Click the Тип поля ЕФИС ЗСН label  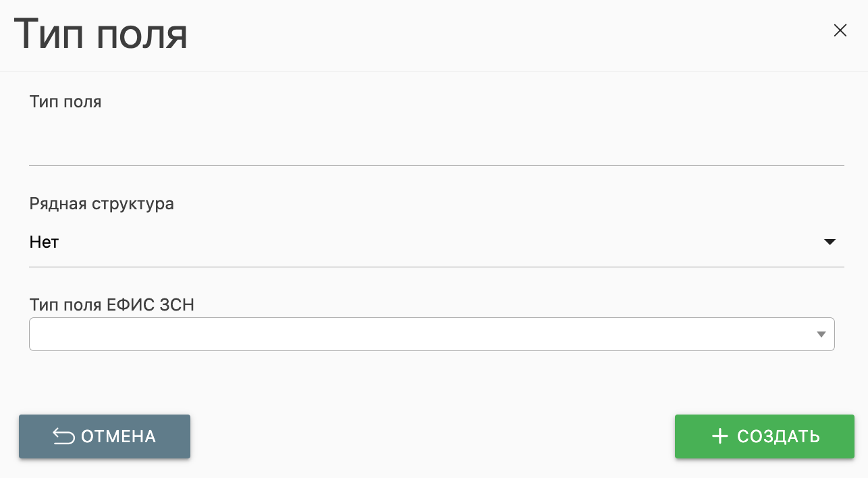point(111,305)
